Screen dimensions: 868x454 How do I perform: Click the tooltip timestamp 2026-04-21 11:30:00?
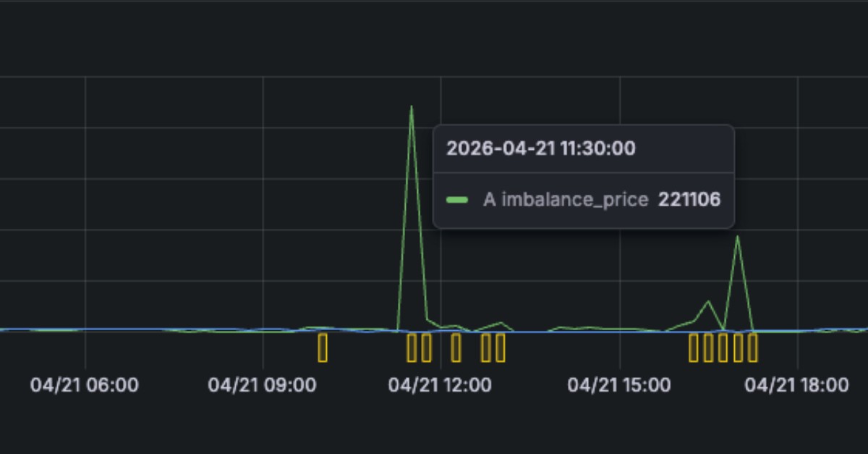(x=540, y=148)
